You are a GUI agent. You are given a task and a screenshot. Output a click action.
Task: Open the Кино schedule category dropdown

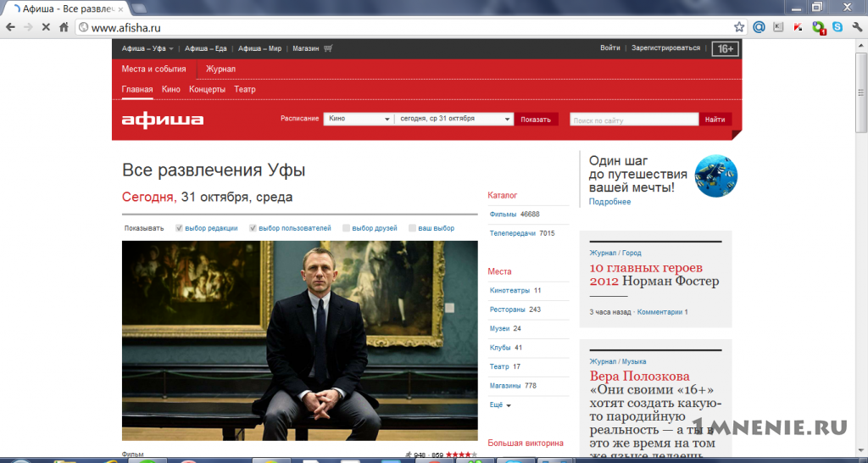359,119
